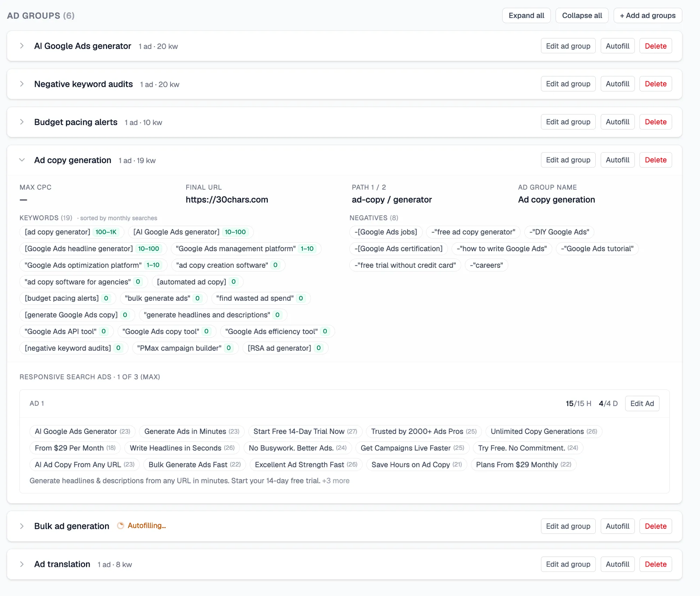The height and width of the screenshot is (596, 700).
Task: Click headline "Excellent Ad Strength Fast"
Action: 306,464
